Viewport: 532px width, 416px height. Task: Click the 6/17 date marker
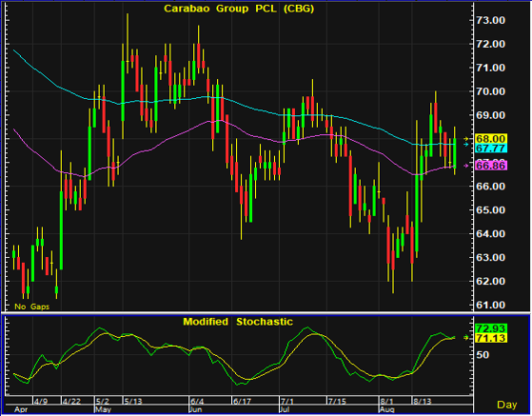pyautogui.click(x=242, y=401)
